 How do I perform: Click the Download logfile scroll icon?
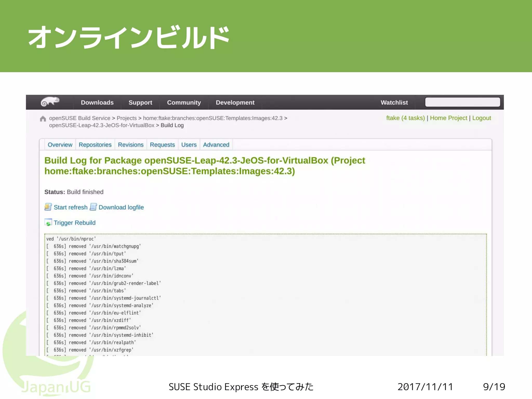[x=93, y=207]
